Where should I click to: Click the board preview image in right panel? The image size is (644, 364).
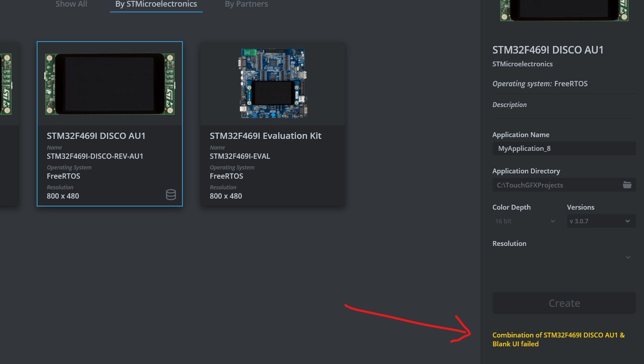[564, 11]
